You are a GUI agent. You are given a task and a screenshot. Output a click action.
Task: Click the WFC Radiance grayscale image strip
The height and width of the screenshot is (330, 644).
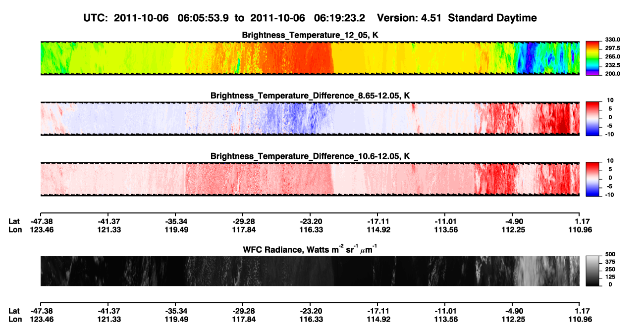310,271
